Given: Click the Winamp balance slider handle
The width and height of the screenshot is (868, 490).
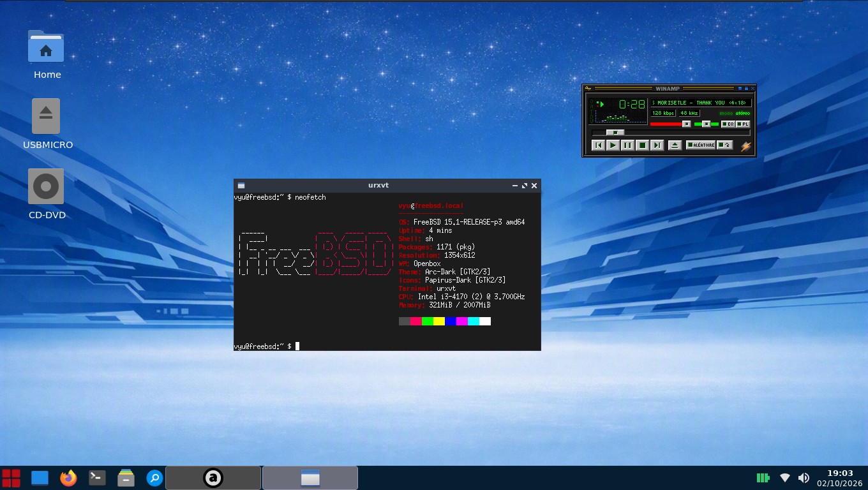Looking at the screenshot, I should click(x=706, y=124).
